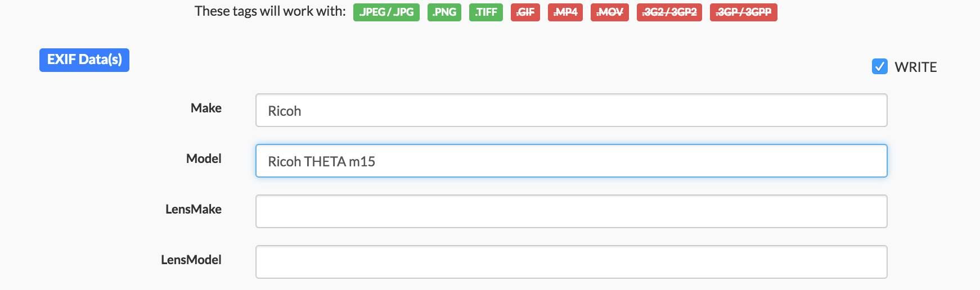Screen dimensions: 980x290
Task: Focus the empty LensMake input field
Action: pos(571,212)
